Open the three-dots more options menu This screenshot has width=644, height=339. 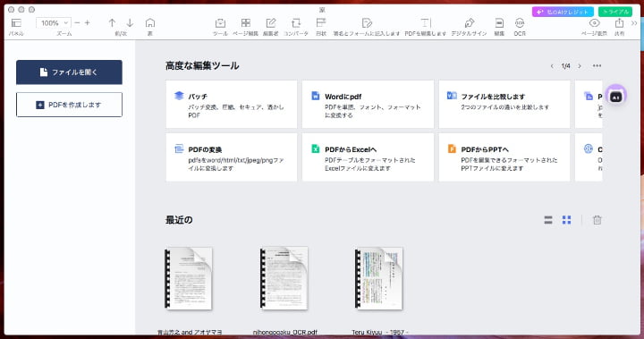pos(597,66)
